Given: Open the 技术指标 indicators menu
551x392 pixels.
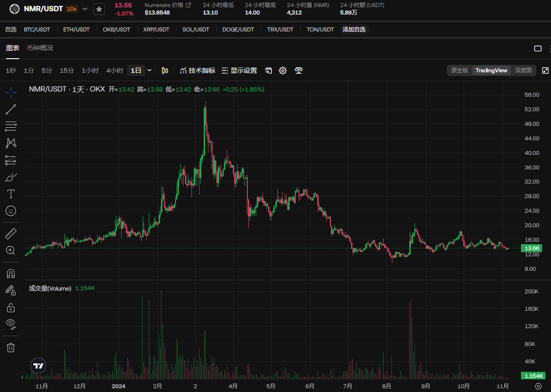Looking at the screenshot, I should tap(198, 70).
